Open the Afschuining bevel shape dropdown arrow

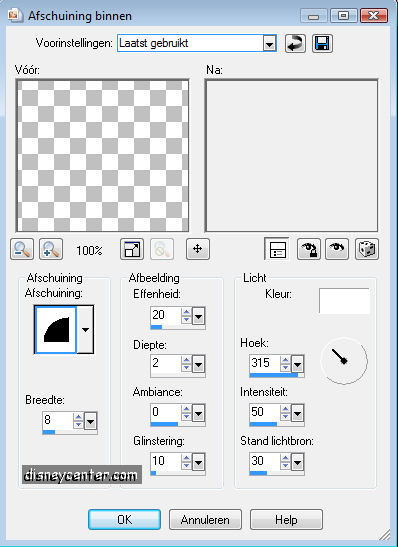point(85,330)
